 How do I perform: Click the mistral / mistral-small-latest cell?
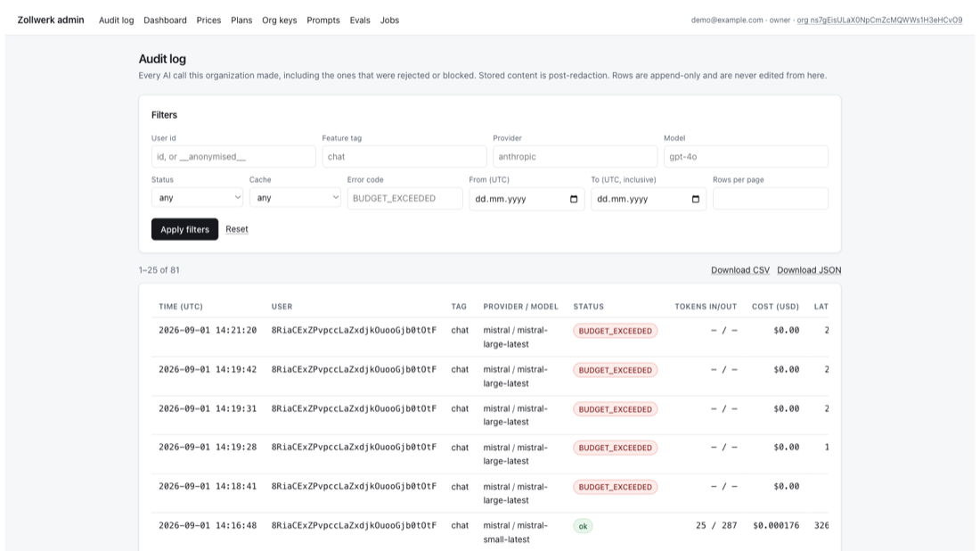pos(515,532)
